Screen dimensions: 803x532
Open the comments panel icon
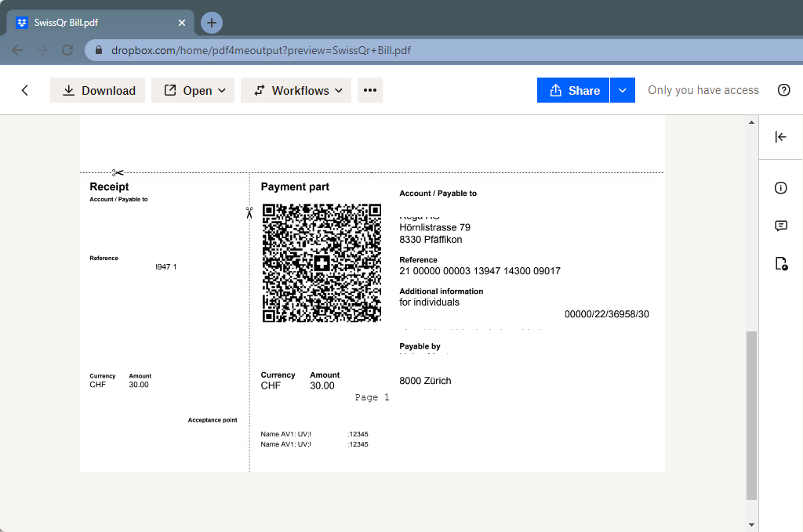(x=780, y=226)
